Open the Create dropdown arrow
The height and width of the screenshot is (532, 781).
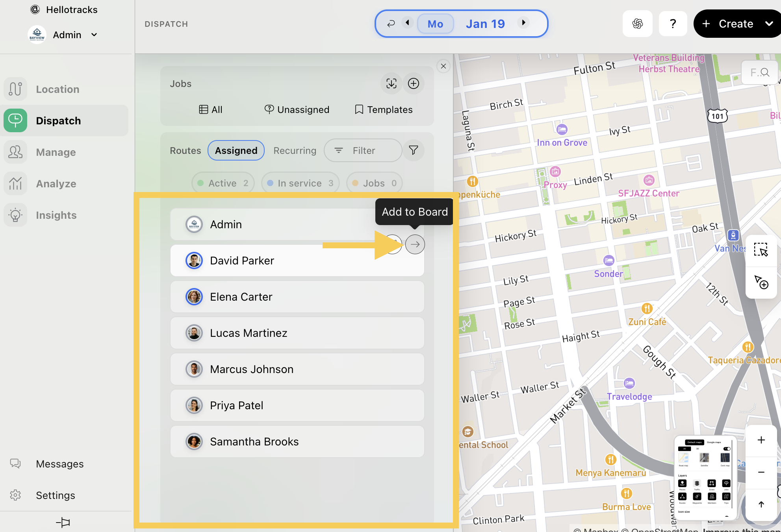[x=769, y=24]
